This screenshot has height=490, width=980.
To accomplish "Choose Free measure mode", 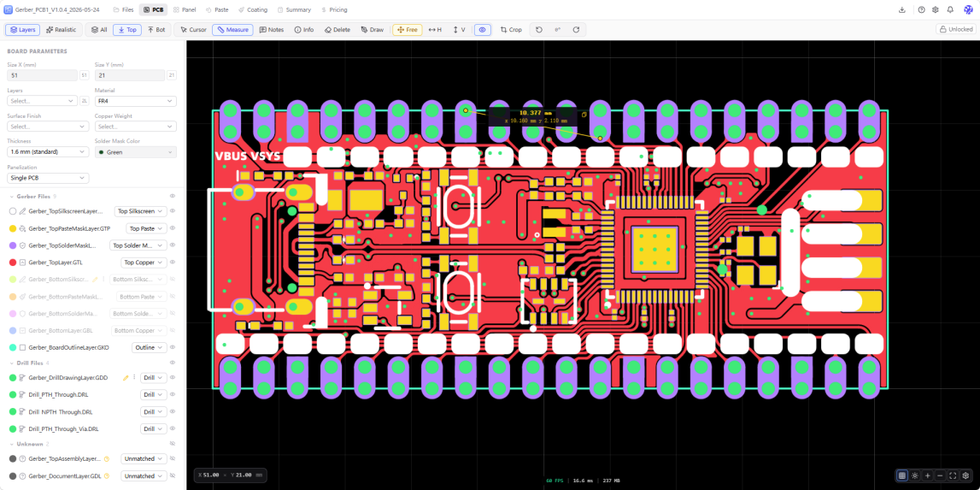I will pyautogui.click(x=408, y=29).
